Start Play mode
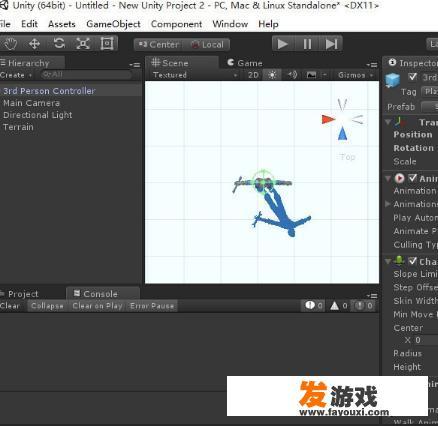Viewport: 438px width, 426px height. 283,44
